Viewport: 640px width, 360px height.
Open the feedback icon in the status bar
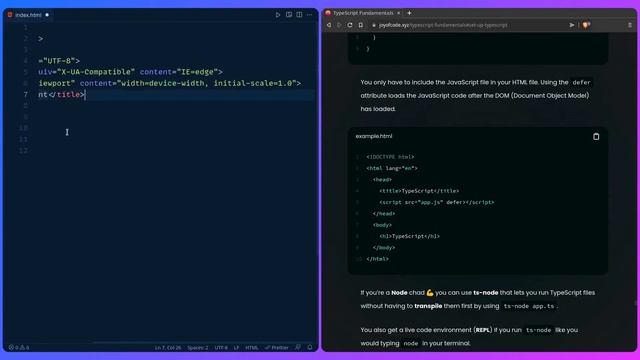[298, 347]
